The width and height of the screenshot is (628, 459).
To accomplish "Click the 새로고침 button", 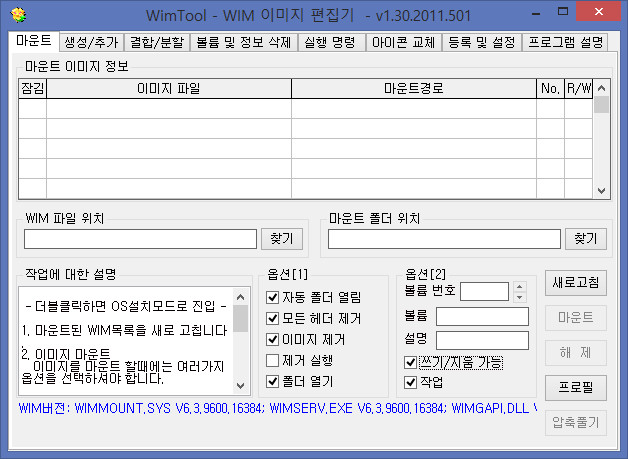I will (576, 283).
